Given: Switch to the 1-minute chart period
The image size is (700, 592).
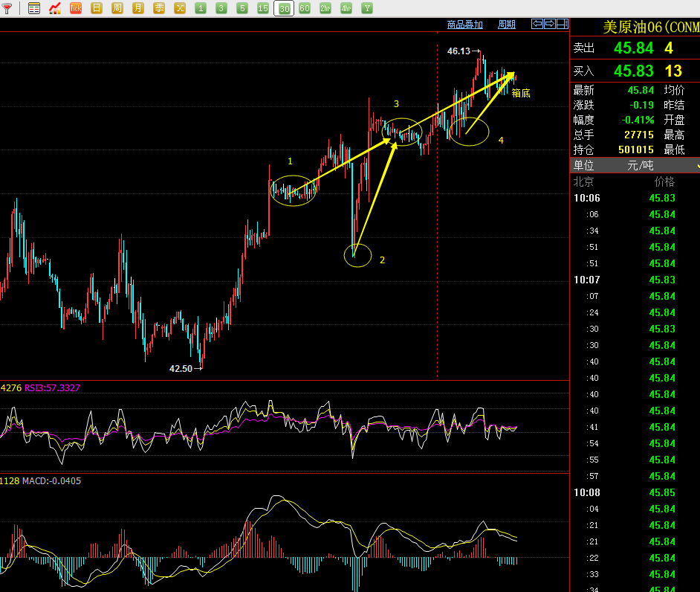Looking at the screenshot, I should (x=201, y=8).
